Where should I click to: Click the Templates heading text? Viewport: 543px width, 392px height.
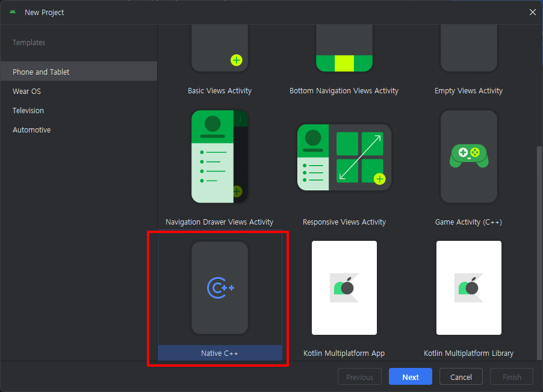[29, 43]
